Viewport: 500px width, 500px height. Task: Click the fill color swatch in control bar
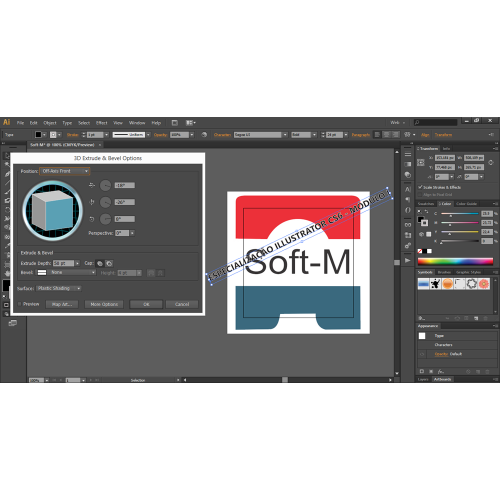point(38,135)
